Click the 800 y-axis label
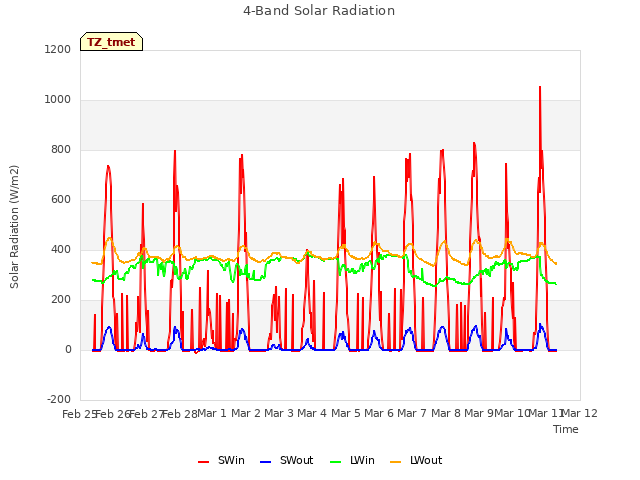This screenshot has width=640, height=480. [x=61, y=150]
